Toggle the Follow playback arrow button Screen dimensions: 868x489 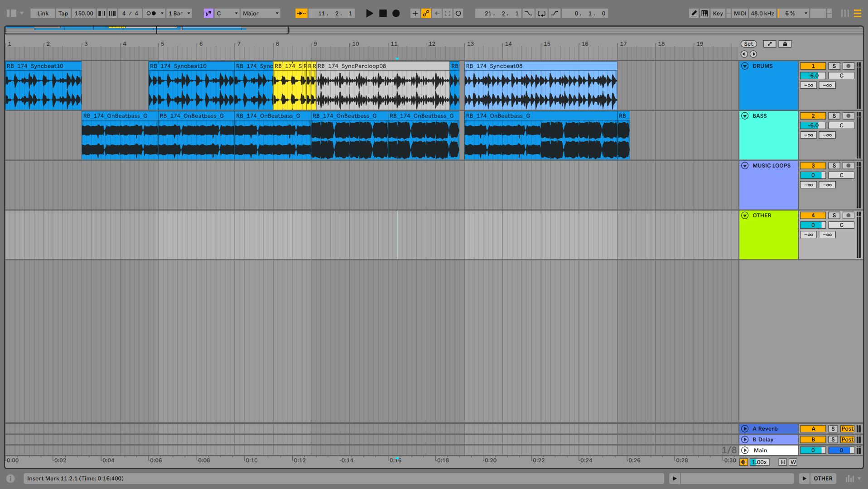click(301, 14)
